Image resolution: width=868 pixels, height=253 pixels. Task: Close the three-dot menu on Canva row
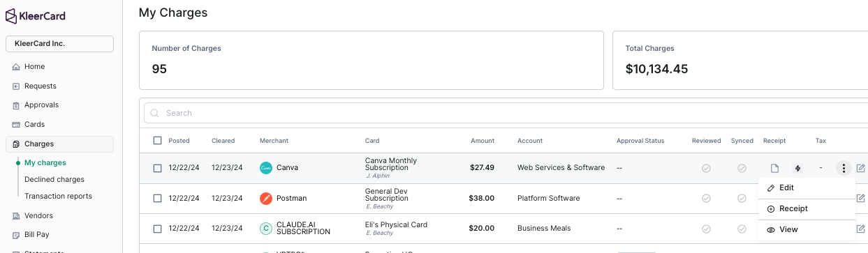tap(844, 168)
